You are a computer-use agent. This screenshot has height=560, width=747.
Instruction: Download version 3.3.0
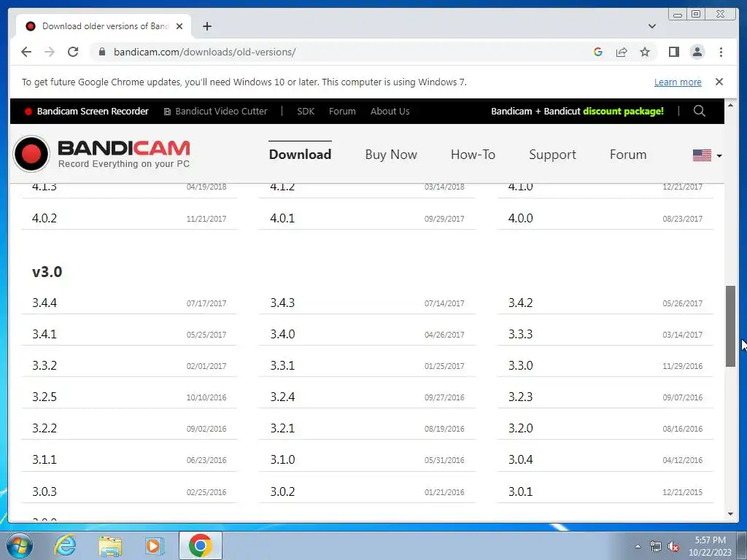(605, 366)
